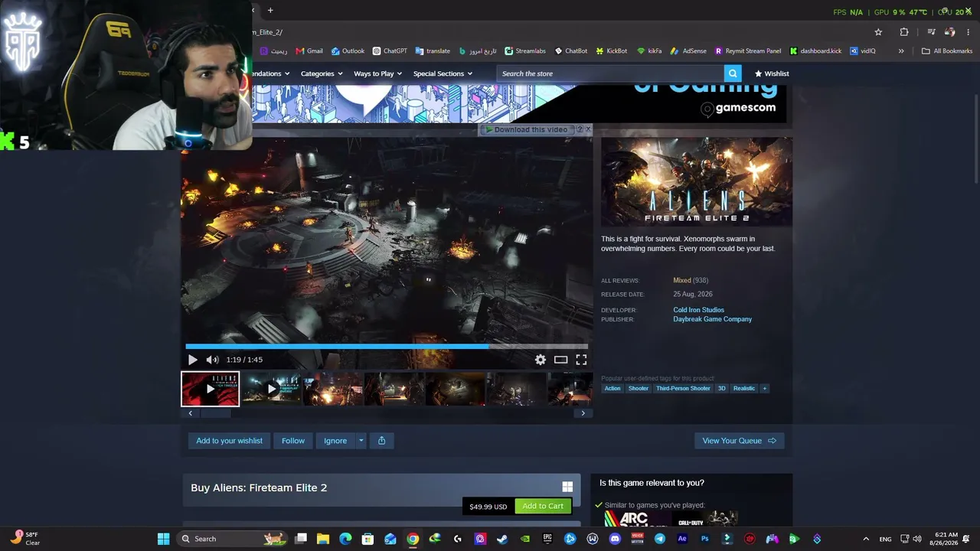The image size is (980, 551).
Task: Click the Mixed reviews summary
Action: (682, 281)
